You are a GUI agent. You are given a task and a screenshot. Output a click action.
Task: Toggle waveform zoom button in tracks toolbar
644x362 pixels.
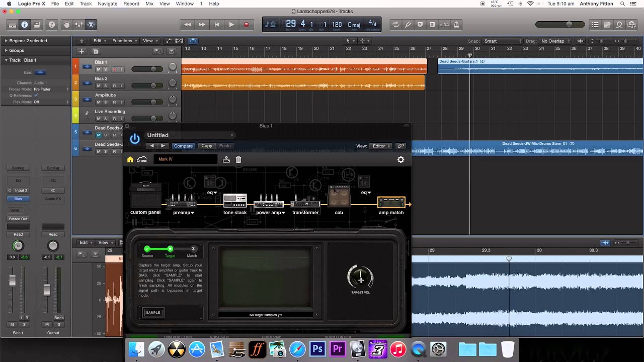tap(580, 41)
